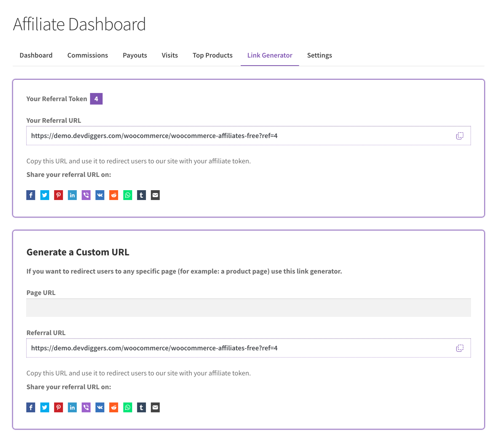Click the LinkedIn share icon
499x448 pixels.
click(72, 195)
